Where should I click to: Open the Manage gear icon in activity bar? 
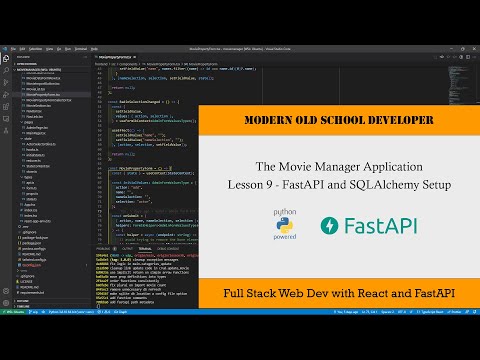coord(6,303)
